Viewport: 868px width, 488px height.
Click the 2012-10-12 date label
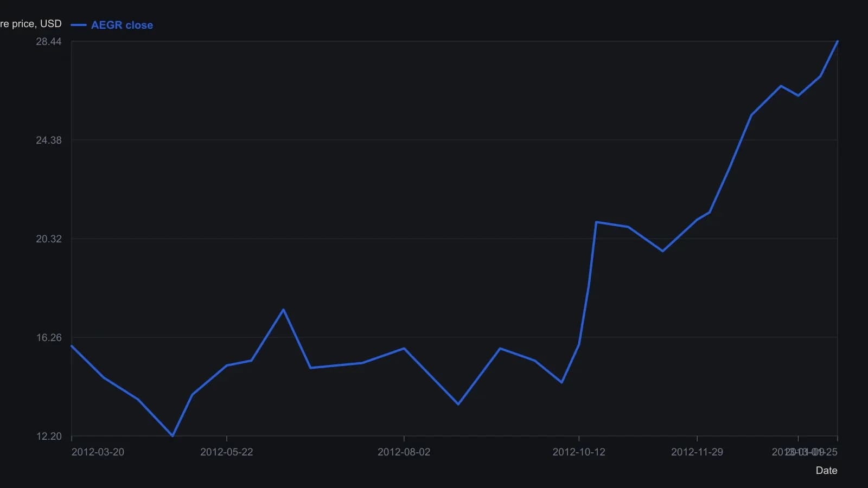[x=579, y=452]
